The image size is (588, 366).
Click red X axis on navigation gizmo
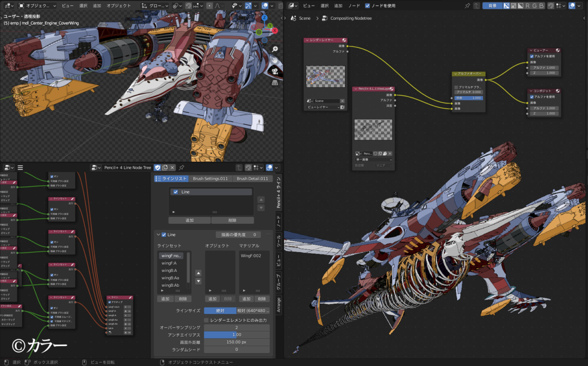tap(275, 31)
